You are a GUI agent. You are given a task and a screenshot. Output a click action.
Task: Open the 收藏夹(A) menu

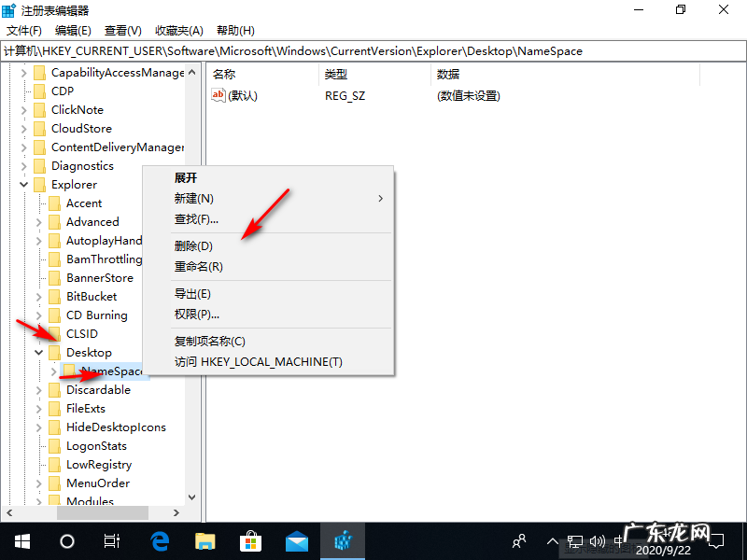[177, 30]
